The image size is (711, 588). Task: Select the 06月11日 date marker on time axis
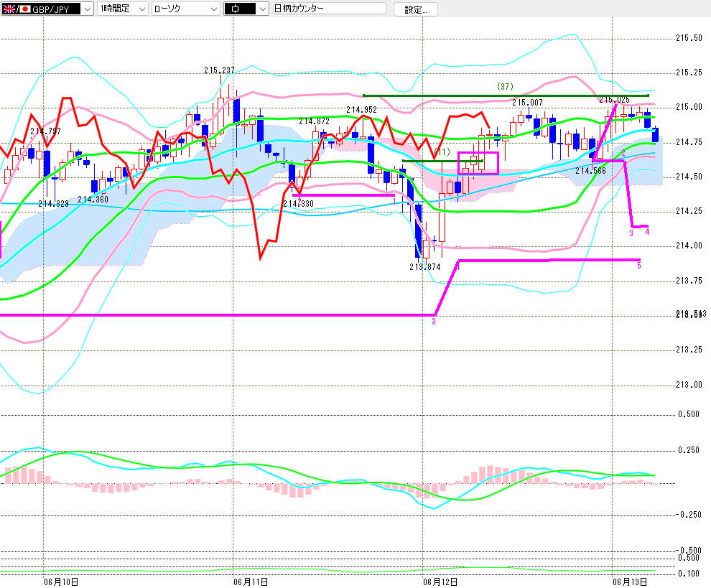click(x=251, y=582)
